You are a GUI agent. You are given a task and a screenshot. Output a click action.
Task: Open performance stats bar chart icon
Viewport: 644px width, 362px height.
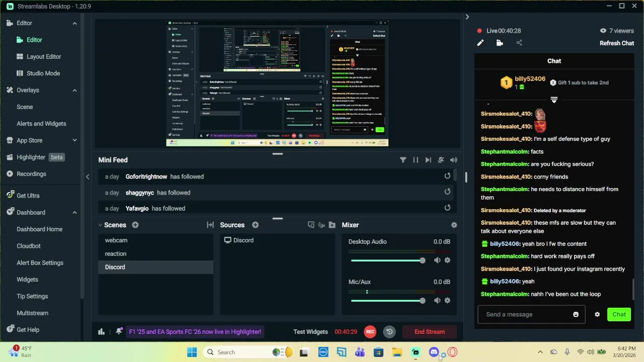click(x=101, y=331)
